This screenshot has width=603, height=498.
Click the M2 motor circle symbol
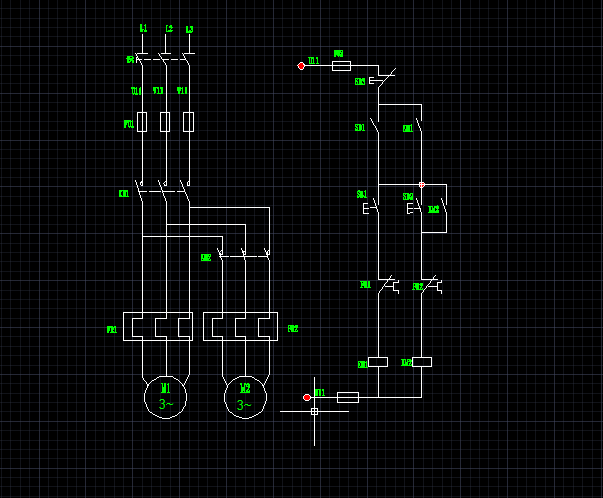pos(245,397)
